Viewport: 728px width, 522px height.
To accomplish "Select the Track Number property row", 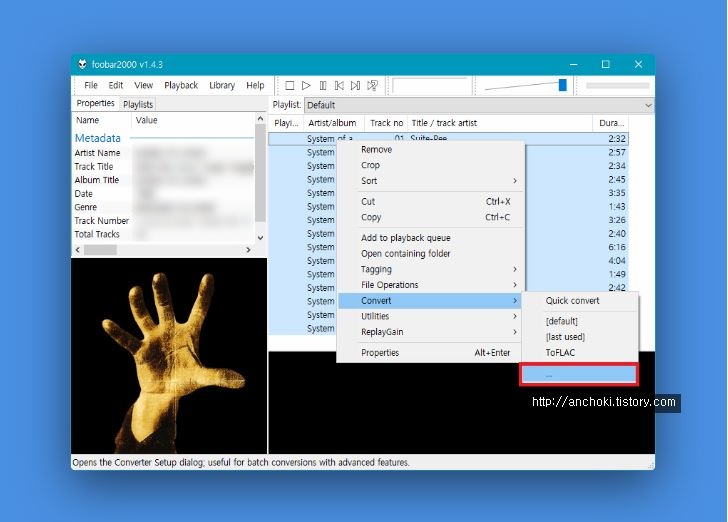I will (164, 221).
